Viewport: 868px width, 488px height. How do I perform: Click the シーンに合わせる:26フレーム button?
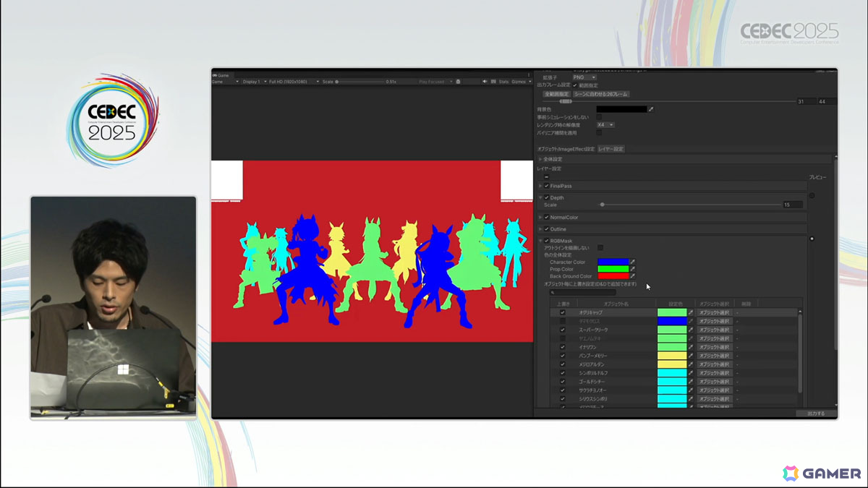tap(601, 94)
